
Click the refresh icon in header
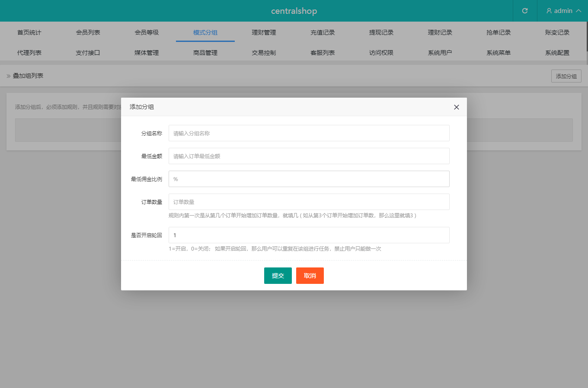[525, 11]
